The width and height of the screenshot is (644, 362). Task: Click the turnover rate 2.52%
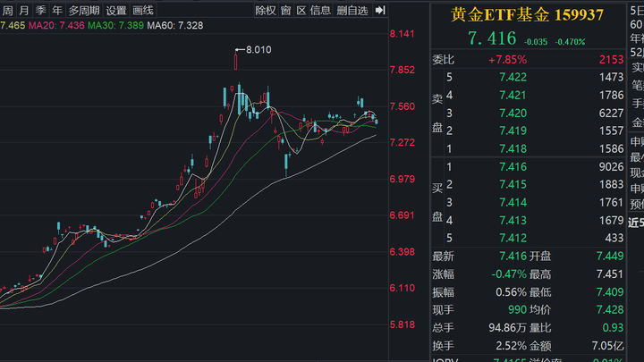511,346
